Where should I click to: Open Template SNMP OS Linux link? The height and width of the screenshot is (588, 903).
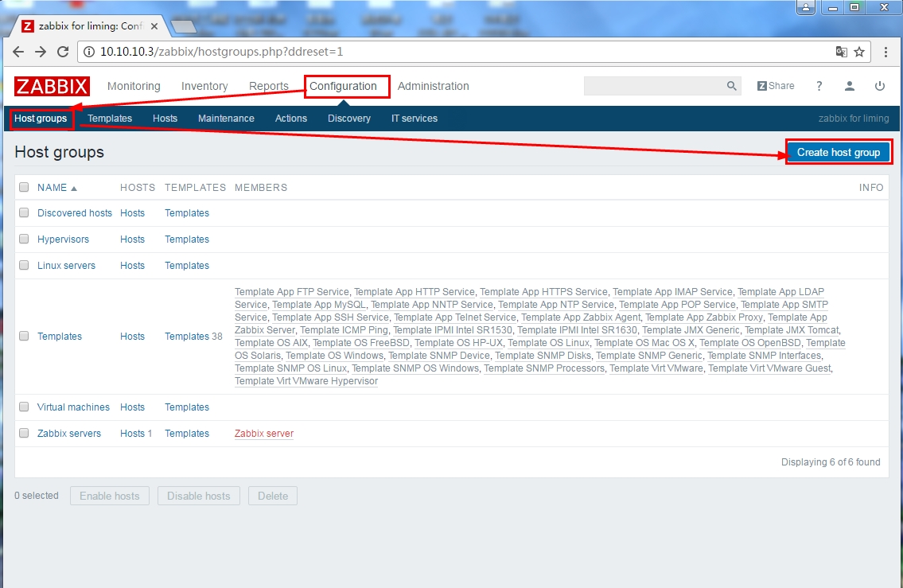tap(290, 368)
